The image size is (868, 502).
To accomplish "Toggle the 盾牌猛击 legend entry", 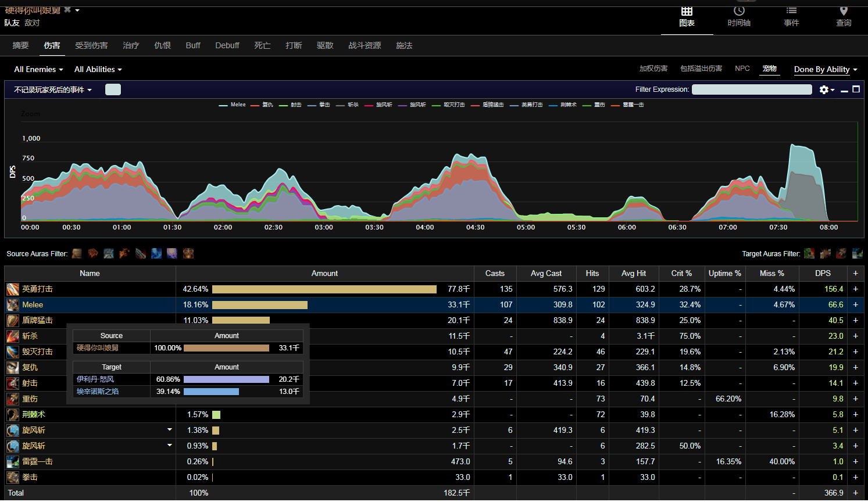I will point(488,105).
